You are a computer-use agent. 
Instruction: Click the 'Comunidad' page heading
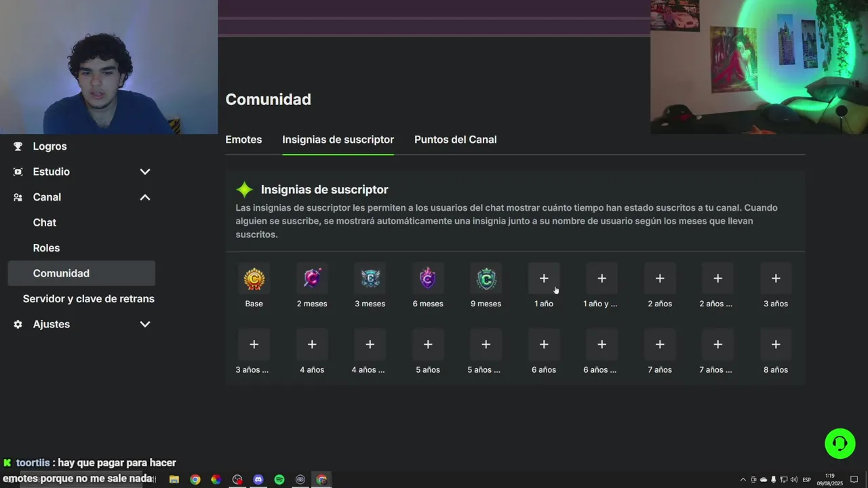pyautogui.click(x=268, y=100)
